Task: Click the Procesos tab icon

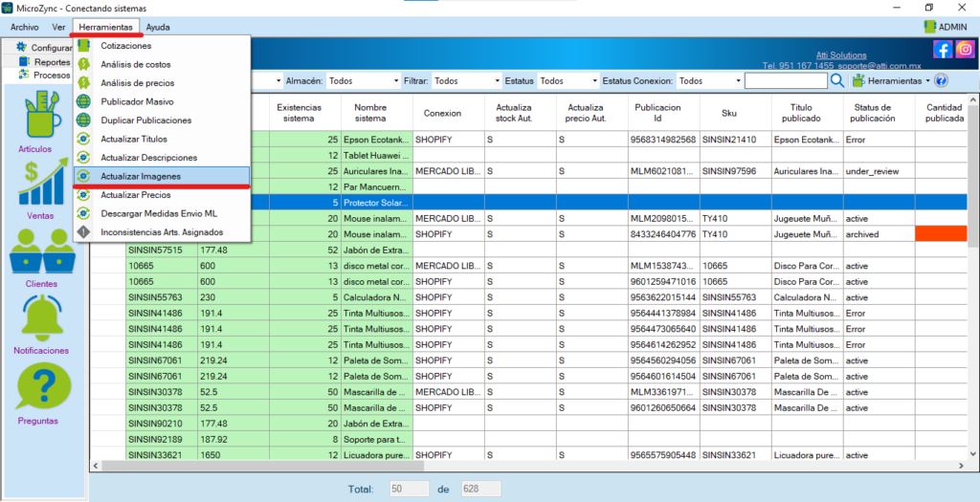Action: point(24,75)
